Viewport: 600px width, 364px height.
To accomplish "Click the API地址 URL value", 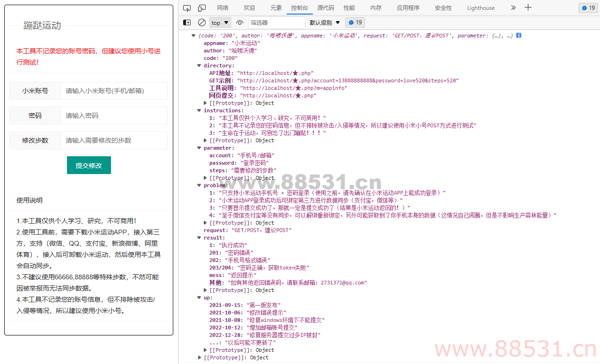I will coord(275,73).
